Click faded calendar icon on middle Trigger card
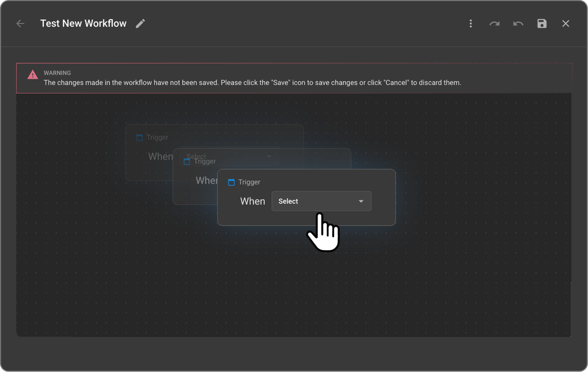Viewport: 588px width, 372px height. [187, 162]
